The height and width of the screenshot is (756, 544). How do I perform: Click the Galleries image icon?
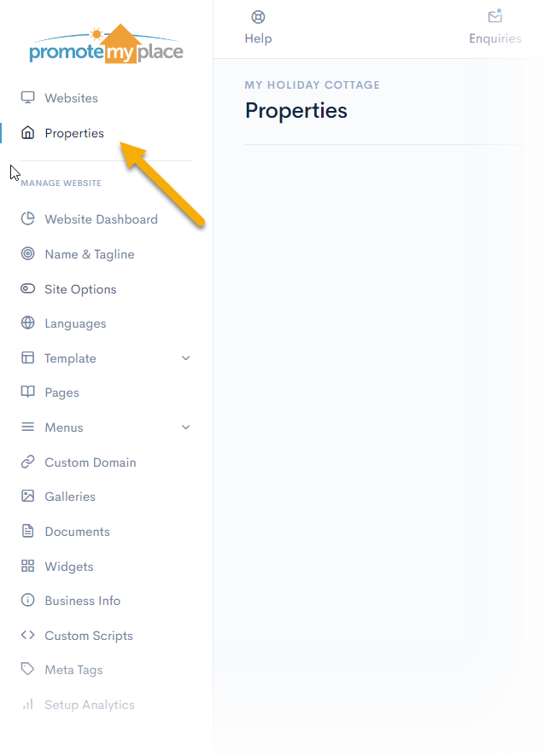click(x=28, y=497)
